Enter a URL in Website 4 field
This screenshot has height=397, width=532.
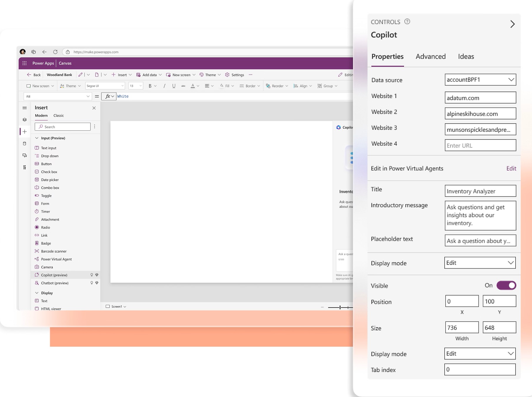coord(480,145)
